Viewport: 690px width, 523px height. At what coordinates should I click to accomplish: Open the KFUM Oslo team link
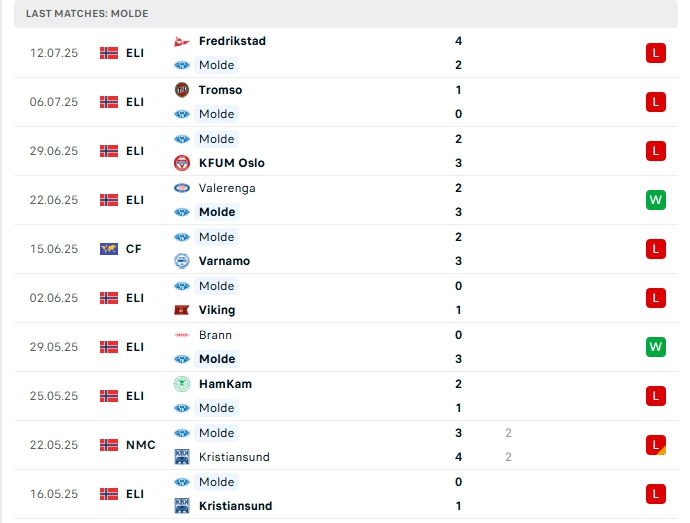231,163
